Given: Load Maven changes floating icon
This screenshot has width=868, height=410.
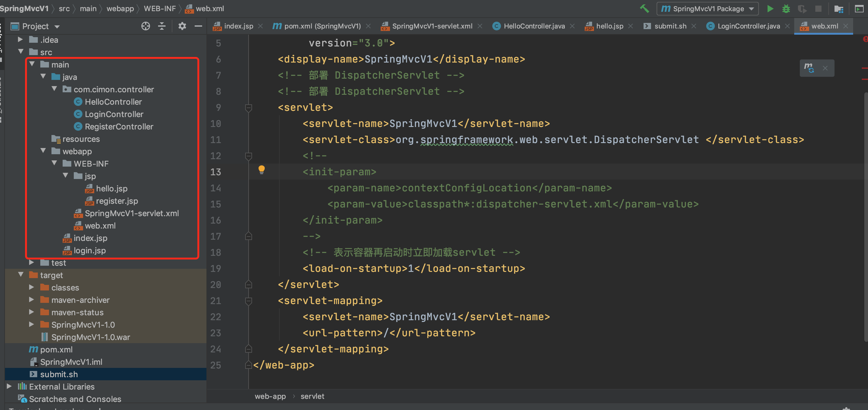Looking at the screenshot, I should pyautogui.click(x=809, y=68).
